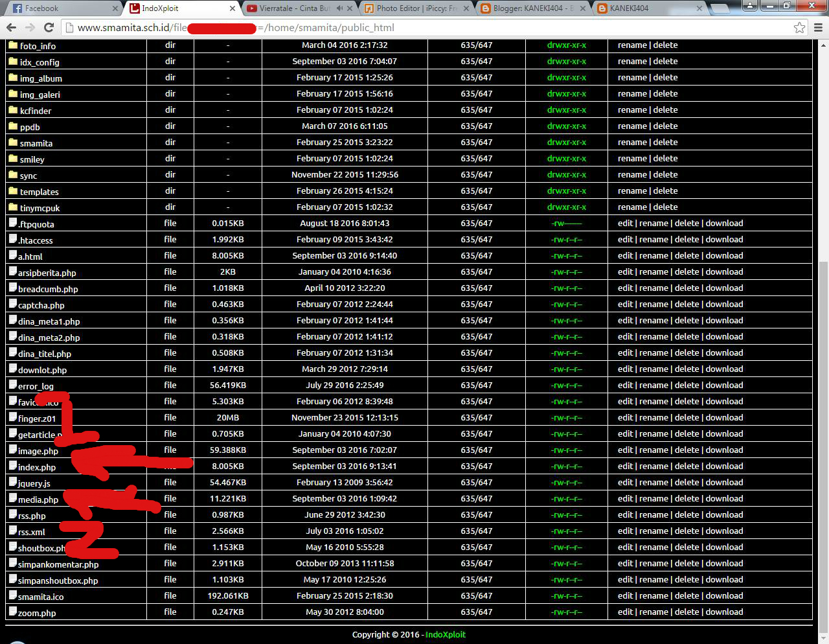Open the ppdb folder icon
Viewport: 829px width, 644px height.
[x=13, y=126]
